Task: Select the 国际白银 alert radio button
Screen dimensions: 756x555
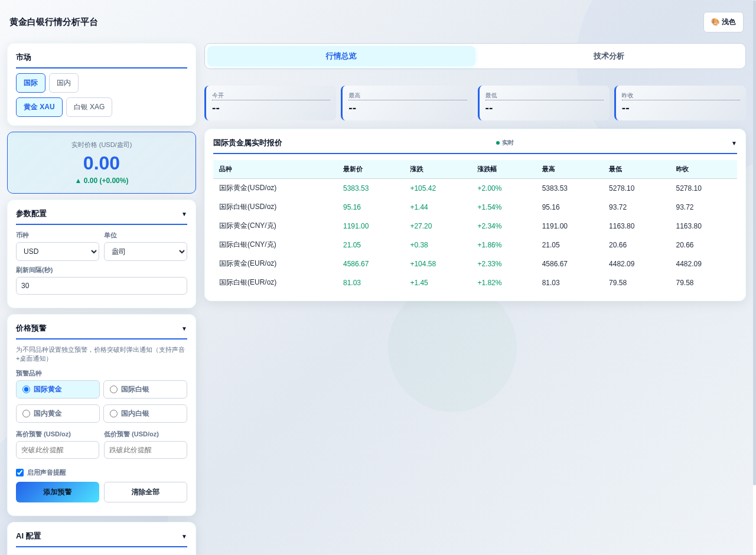Action: 114,390
